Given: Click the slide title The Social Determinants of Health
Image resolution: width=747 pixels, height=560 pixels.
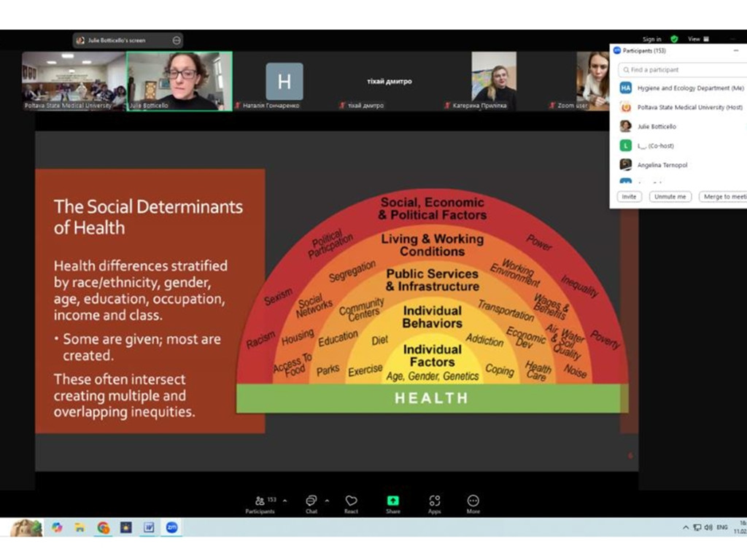Looking at the screenshot, I should click(x=148, y=217).
